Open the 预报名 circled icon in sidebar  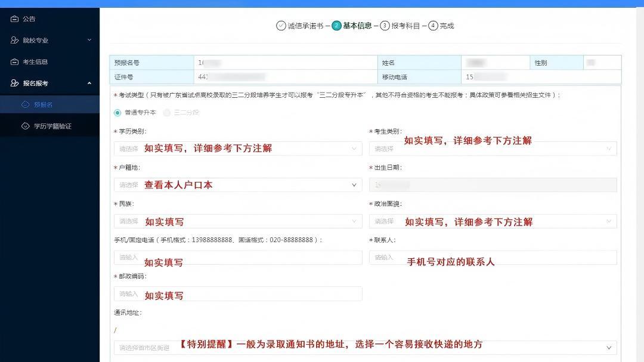[x=25, y=104]
